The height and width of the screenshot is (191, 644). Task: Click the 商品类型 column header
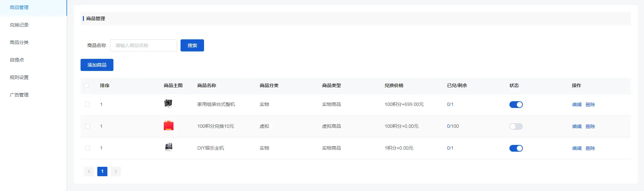point(332,85)
